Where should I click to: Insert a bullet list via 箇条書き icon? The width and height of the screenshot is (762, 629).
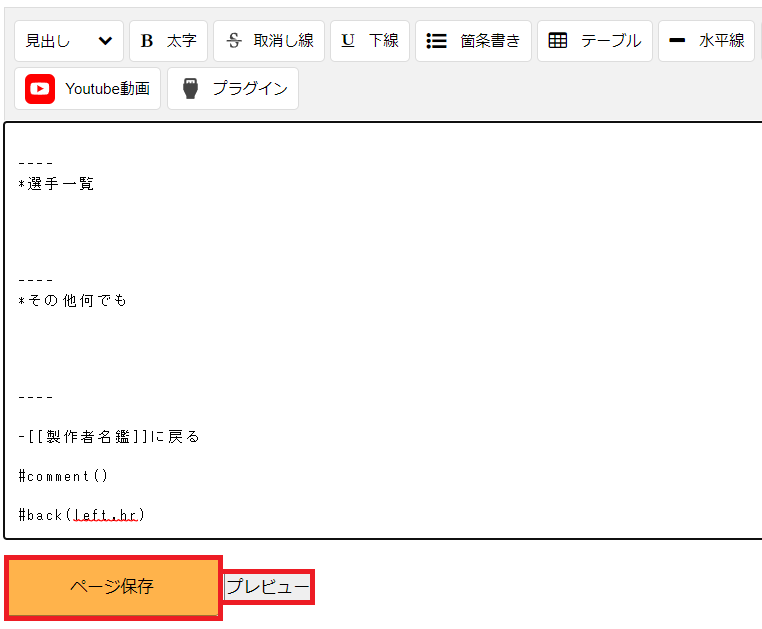tap(473, 41)
